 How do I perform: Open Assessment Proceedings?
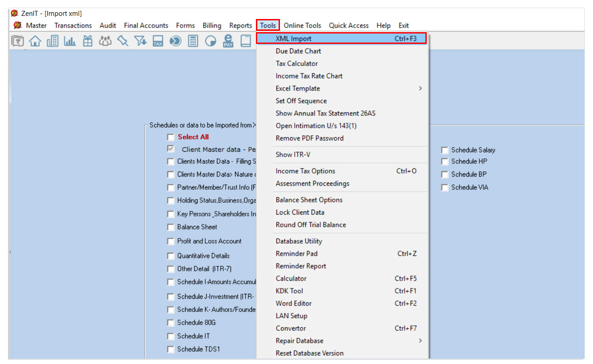[342, 183]
